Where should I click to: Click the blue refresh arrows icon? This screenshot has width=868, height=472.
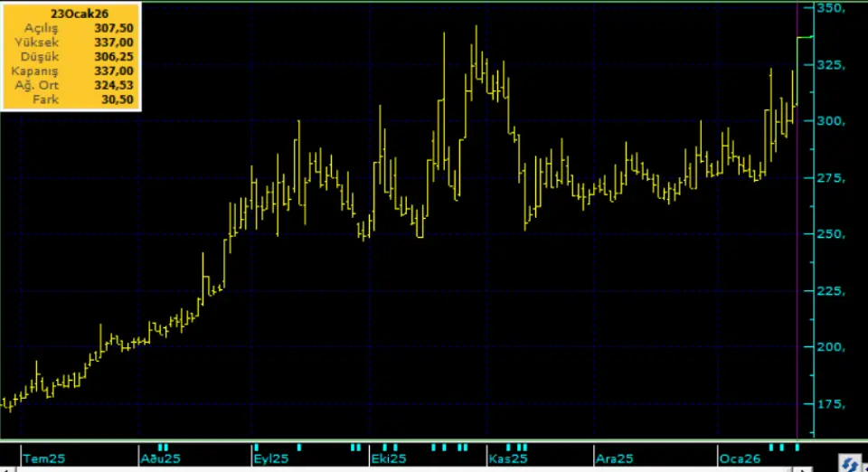pos(849,462)
